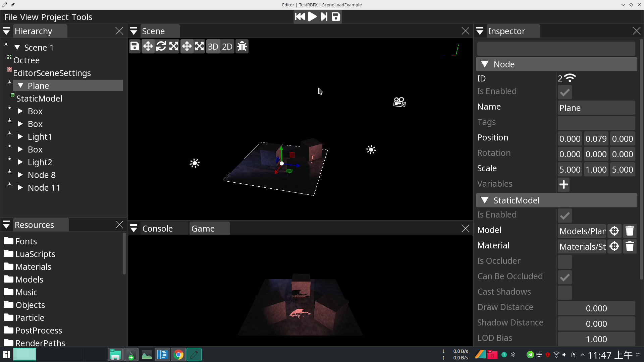The width and height of the screenshot is (644, 362).
Task: Collapse the Plane node in Hierarchy
Action: [20, 85]
